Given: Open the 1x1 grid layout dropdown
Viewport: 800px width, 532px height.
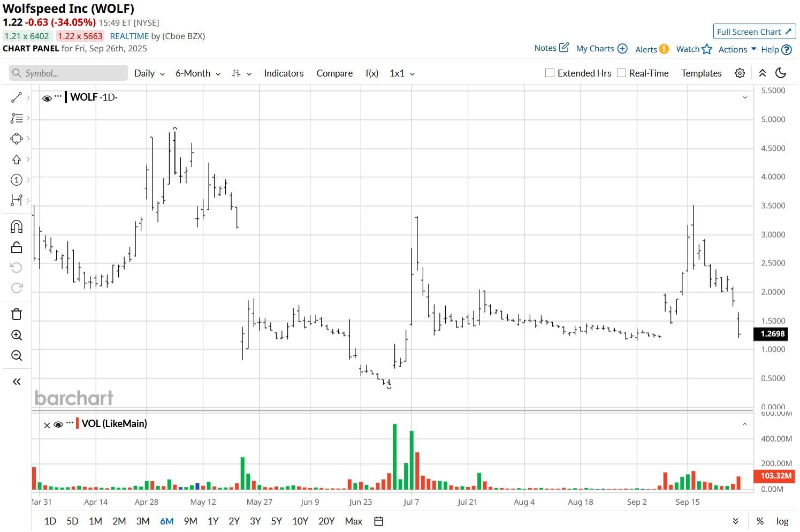Looking at the screenshot, I should [402, 73].
